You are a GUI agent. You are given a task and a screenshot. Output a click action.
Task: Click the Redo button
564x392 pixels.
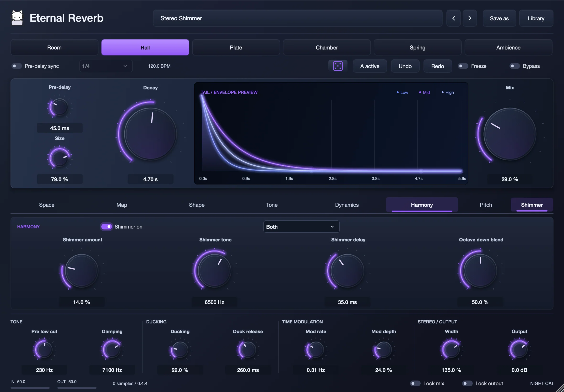(438, 66)
